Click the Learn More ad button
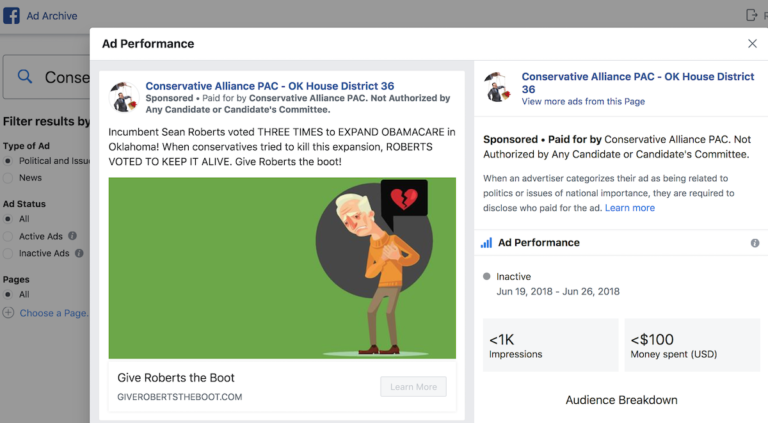The image size is (768, 423). [413, 387]
